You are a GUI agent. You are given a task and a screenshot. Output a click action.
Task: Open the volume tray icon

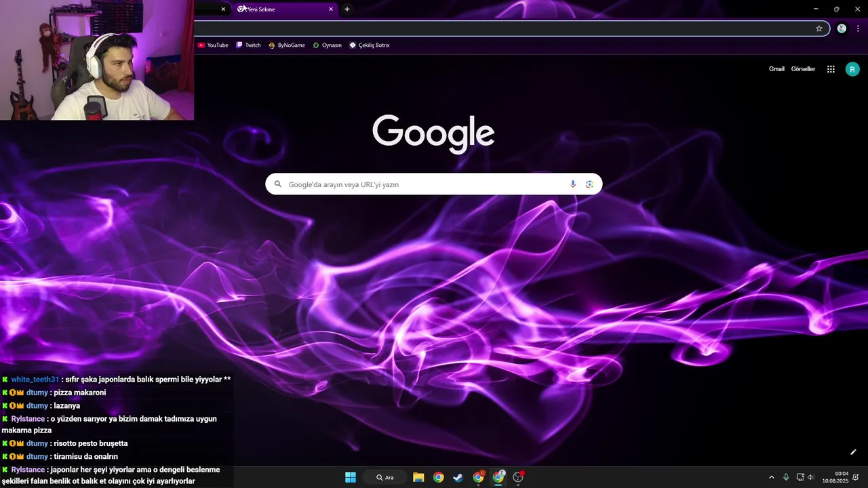pyautogui.click(x=810, y=477)
